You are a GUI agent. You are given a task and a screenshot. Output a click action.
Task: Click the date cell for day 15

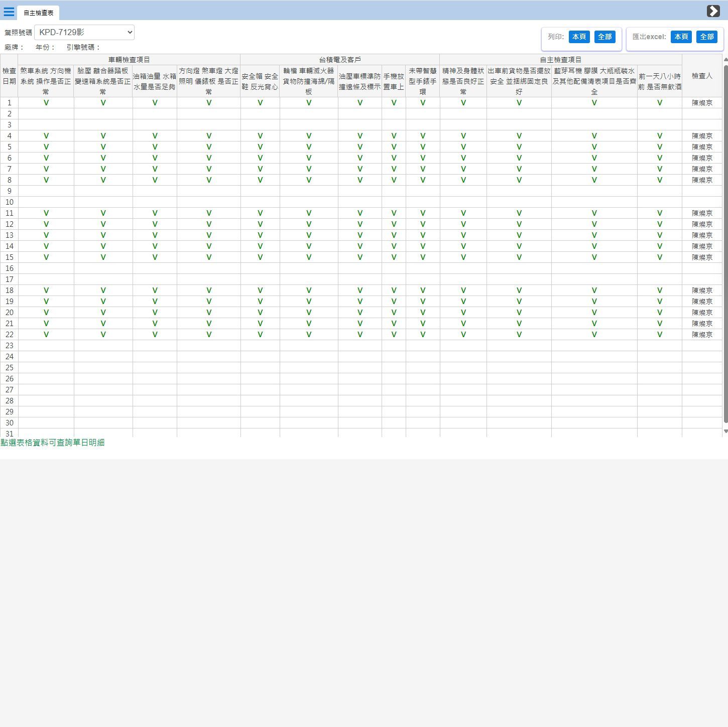click(9, 257)
